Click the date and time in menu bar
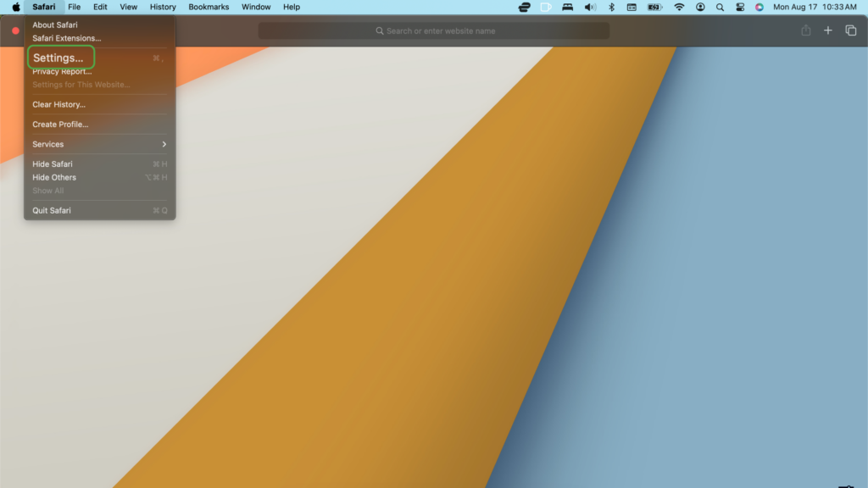The width and height of the screenshot is (868, 488). coord(815,7)
